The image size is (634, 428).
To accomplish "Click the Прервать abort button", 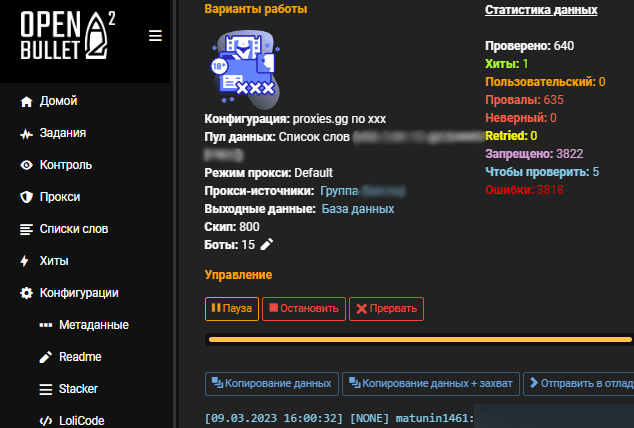I will (x=387, y=309).
